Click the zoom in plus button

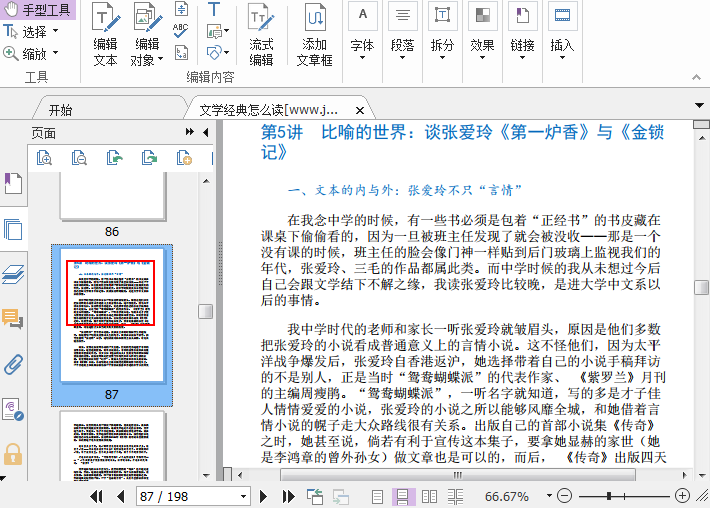tap(682, 496)
